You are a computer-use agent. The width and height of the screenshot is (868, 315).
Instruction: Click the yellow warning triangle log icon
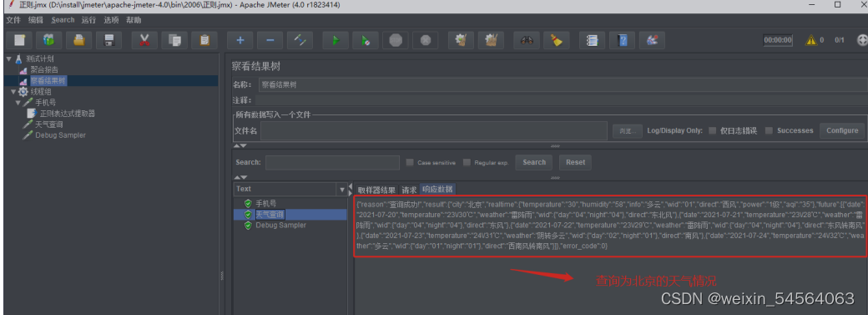click(x=811, y=40)
